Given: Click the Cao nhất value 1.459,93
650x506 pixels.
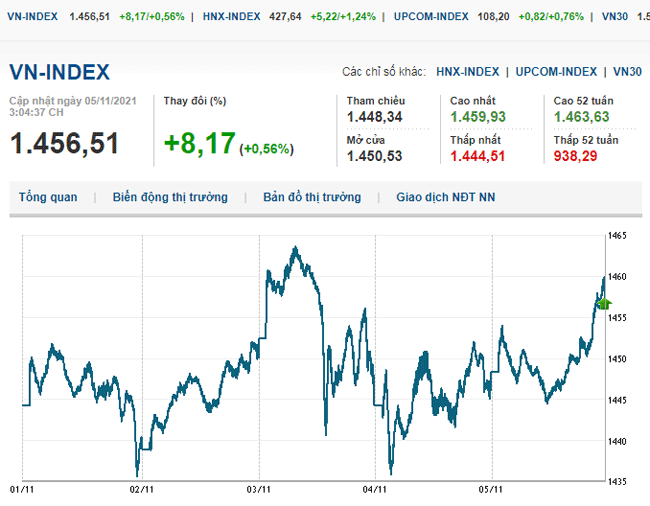Looking at the screenshot, I should (x=478, y=118).
